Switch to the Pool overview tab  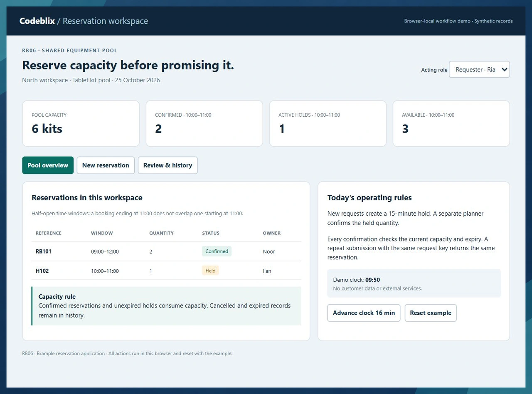[x=48, y=165]
